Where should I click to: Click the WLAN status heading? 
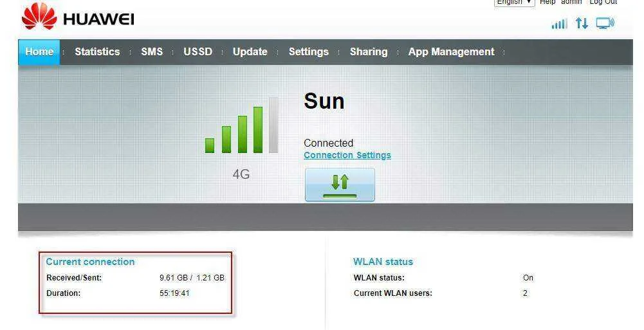coord(383,261)
